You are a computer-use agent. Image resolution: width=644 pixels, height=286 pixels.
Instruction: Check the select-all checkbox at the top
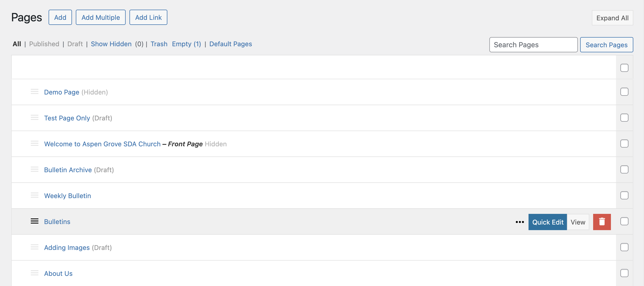(x=624, y=68)
